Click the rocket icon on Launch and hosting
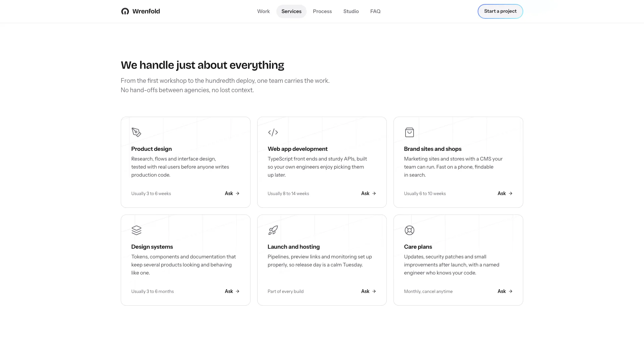Image resolution: width=644 pixels, height=362 pixels. pyautogui.click(x=273, y=230)
